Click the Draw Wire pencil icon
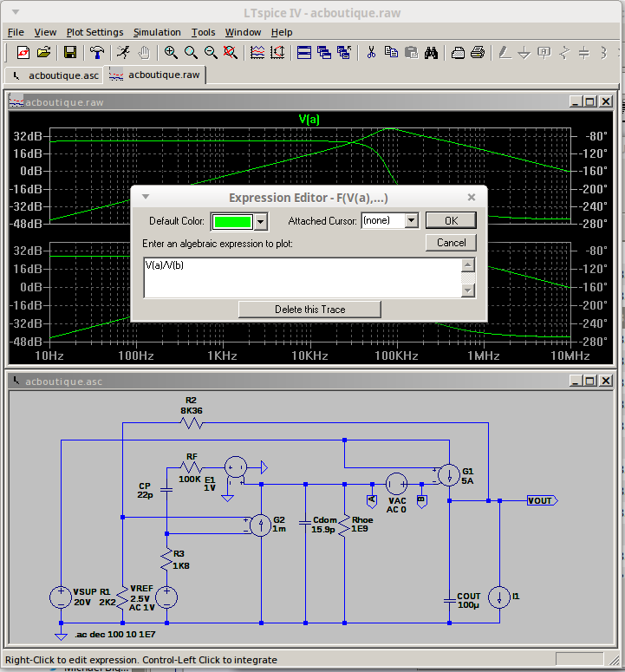This screenshot has height=672, width=625. pyautogui.click(x=505, y=53)
